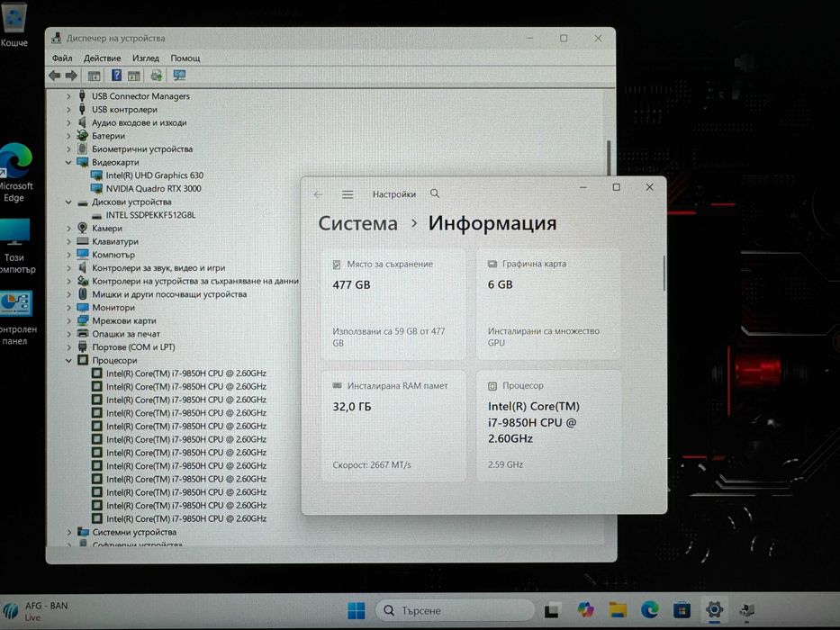Open the Инсталирана RAM памет card
This screenshot has height=630, width=840.
393,426
